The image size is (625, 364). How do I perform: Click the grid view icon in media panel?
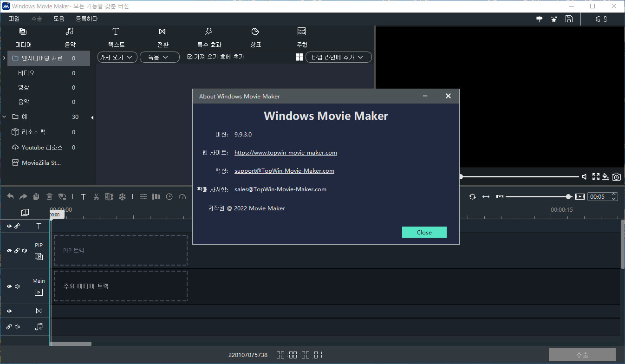coord(299,57)
